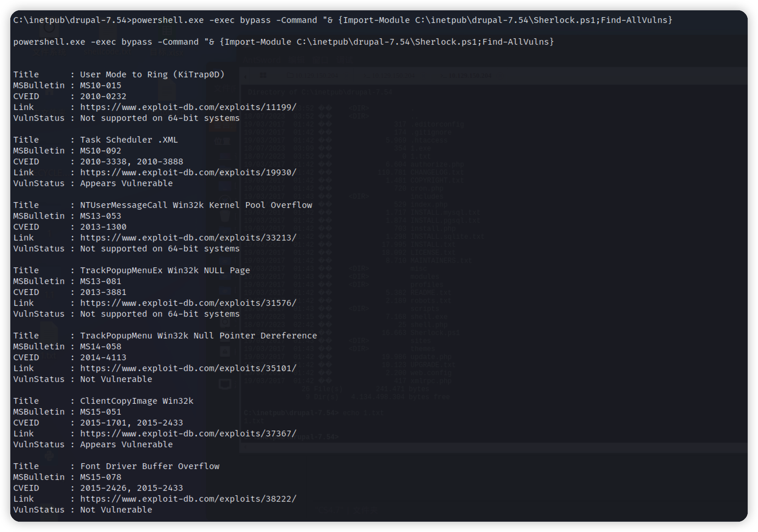The image size is (758, 532).
Task: Open the exploit-db link for exploit 11199
Action: (188, 107)
